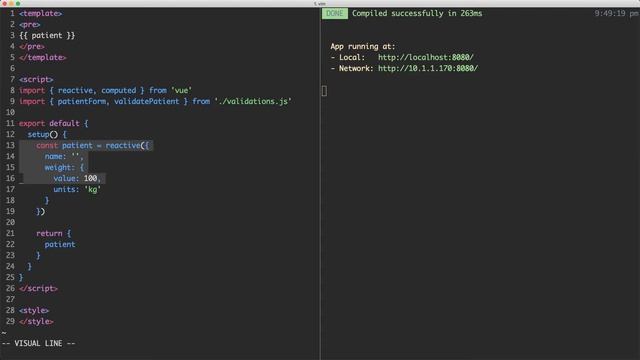The width and height of the screenshot is (640, 360).
Task: Click the closing '})' on line 19
Action: (x=40, y=211)
